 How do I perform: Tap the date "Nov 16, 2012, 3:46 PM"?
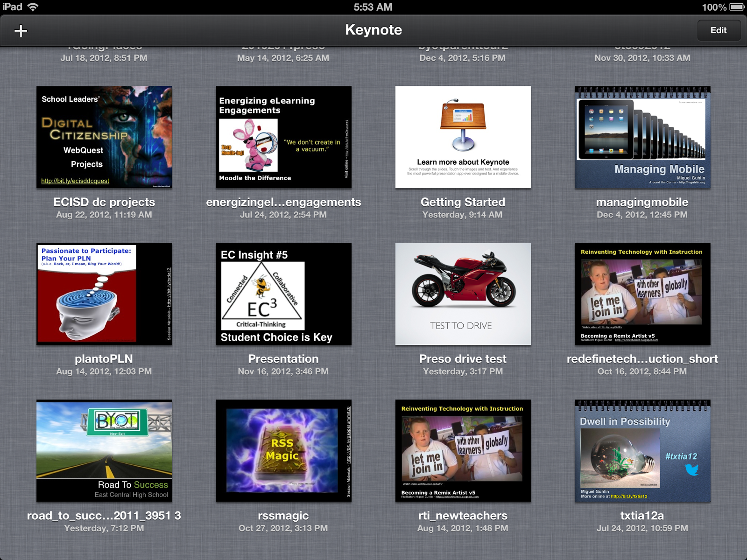coord(283,371)
